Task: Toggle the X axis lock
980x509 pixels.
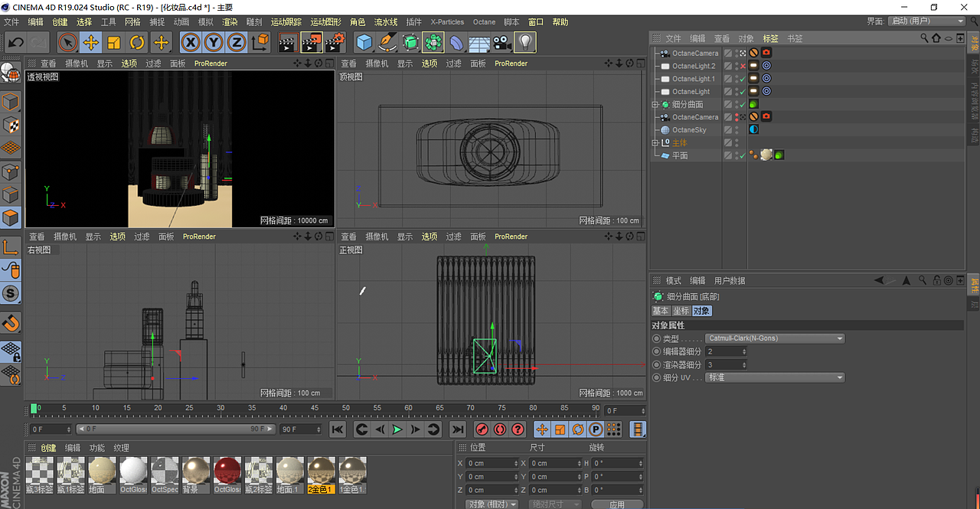Action: point(191,42)
